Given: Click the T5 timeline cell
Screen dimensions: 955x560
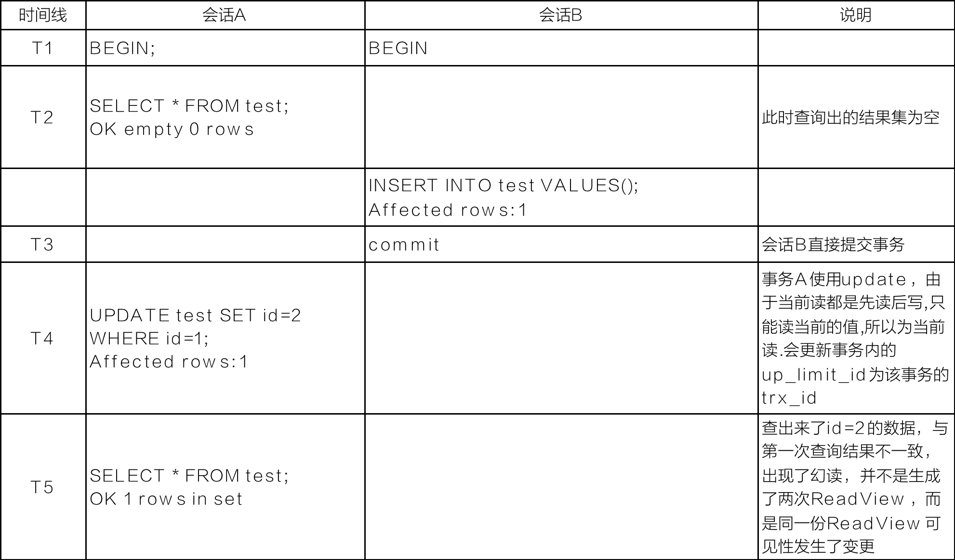Looking at the screenshot, I should [42, 487].
